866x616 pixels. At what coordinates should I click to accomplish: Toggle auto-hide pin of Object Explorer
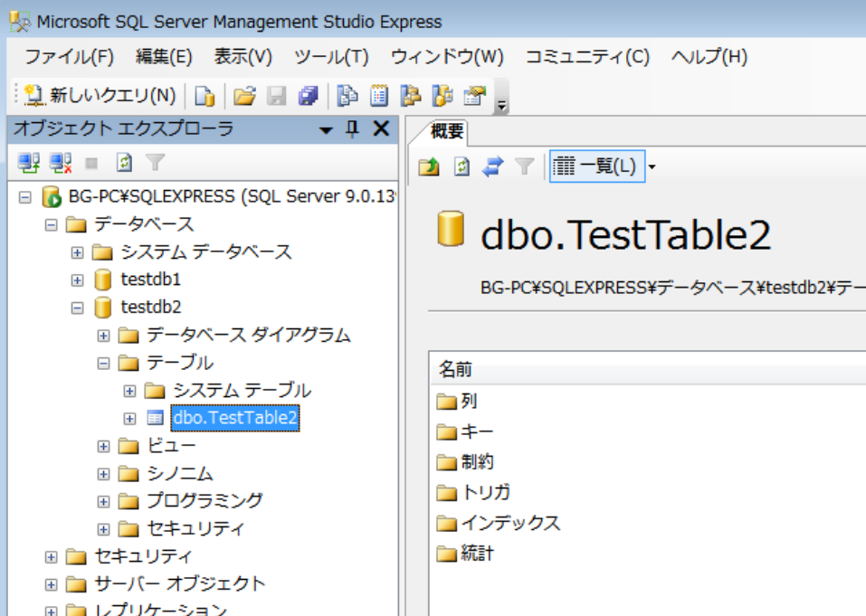352,129
